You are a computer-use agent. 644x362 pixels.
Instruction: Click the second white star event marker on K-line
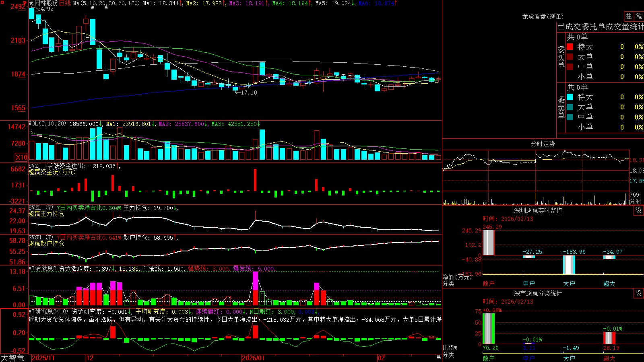(106, 8)
